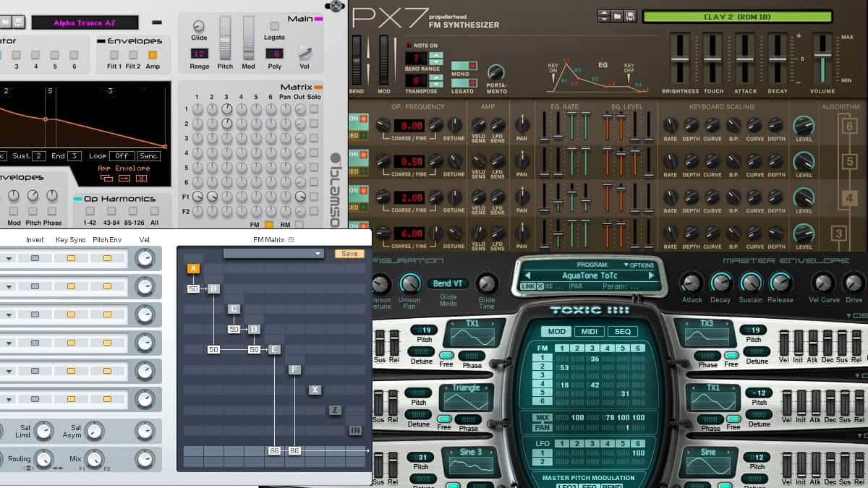Click the Op Harmonics All button
Viewport: 868px width, 488px height.
coord(154,211)
